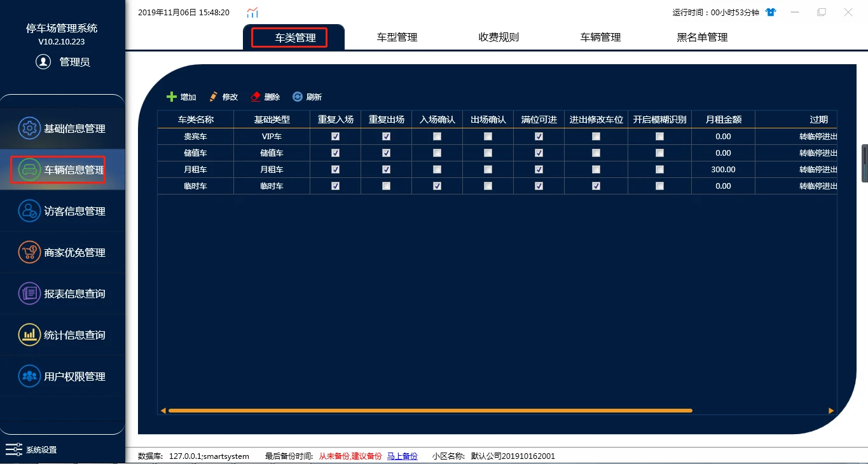
Task: Click side panel handle at window's right edge
Action: (x=865, y=164)
